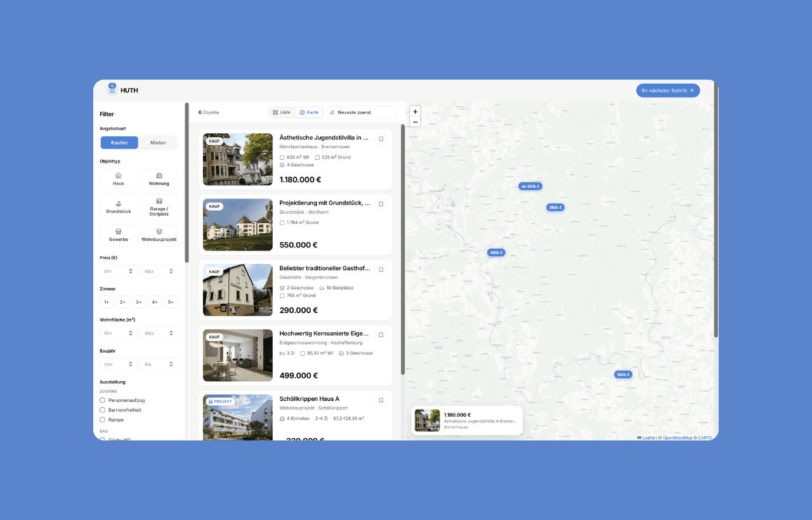Click the HUTH house logo icon

coord(112,90)
